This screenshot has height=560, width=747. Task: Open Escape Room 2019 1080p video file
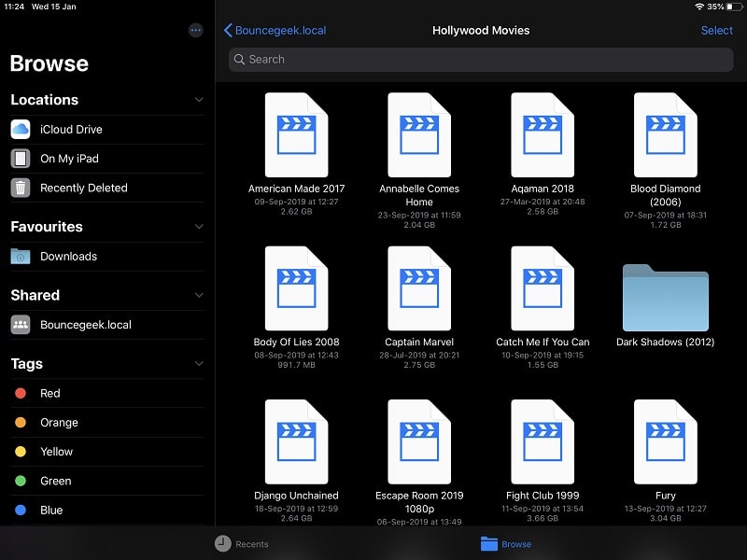(419, 441)
